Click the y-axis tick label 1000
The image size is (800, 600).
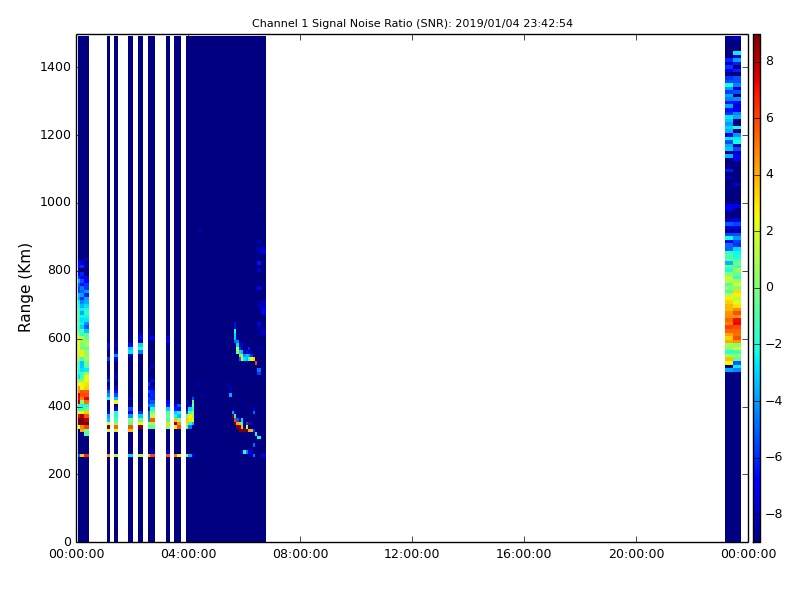[x=56, y=202]
